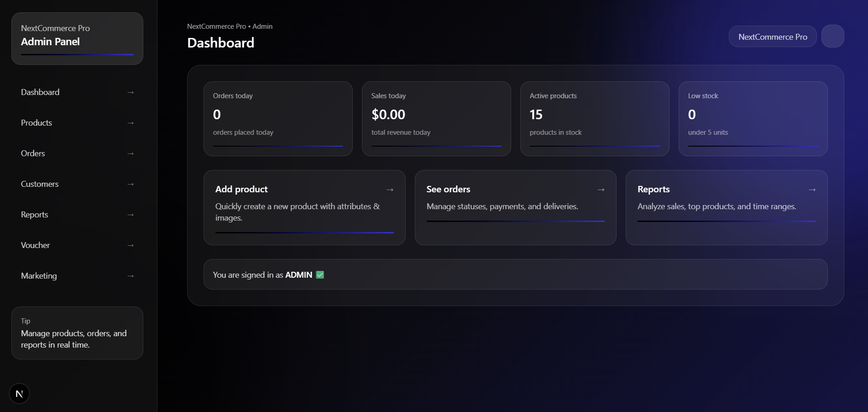Screen dimensions: 868x412
Task: Open the Products section from the sidebar
Action: click(36, 123)
